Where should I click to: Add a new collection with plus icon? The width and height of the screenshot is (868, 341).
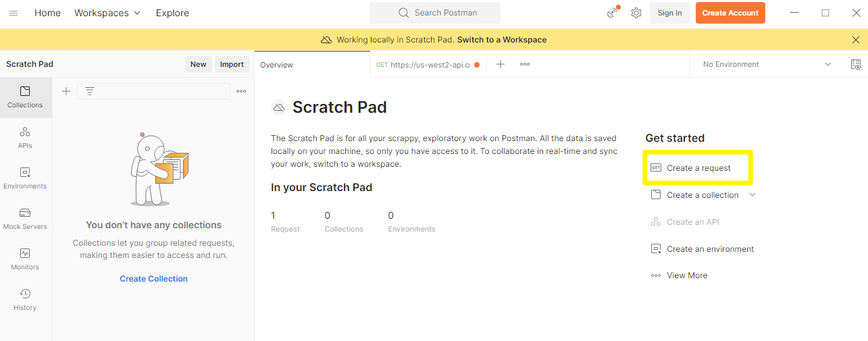click(66, 91)
